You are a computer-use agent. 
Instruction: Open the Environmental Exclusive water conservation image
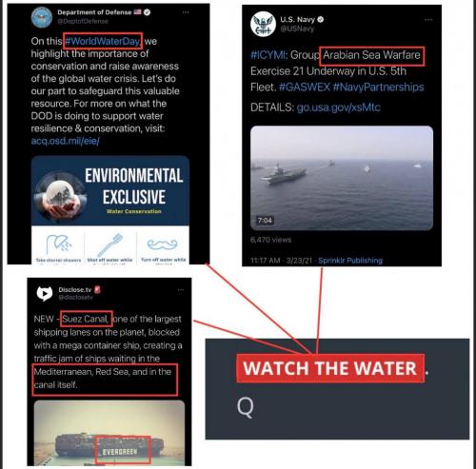coord(110,190)
